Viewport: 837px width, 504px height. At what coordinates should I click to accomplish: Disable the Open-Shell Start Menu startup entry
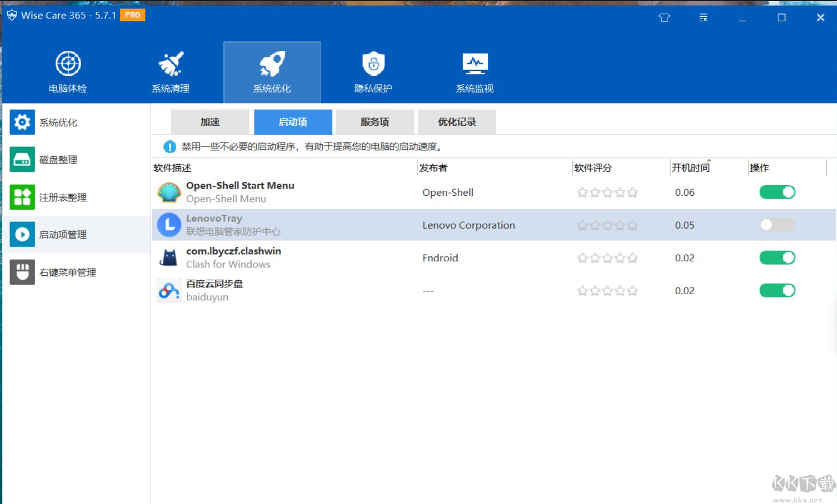coord(777,192)
